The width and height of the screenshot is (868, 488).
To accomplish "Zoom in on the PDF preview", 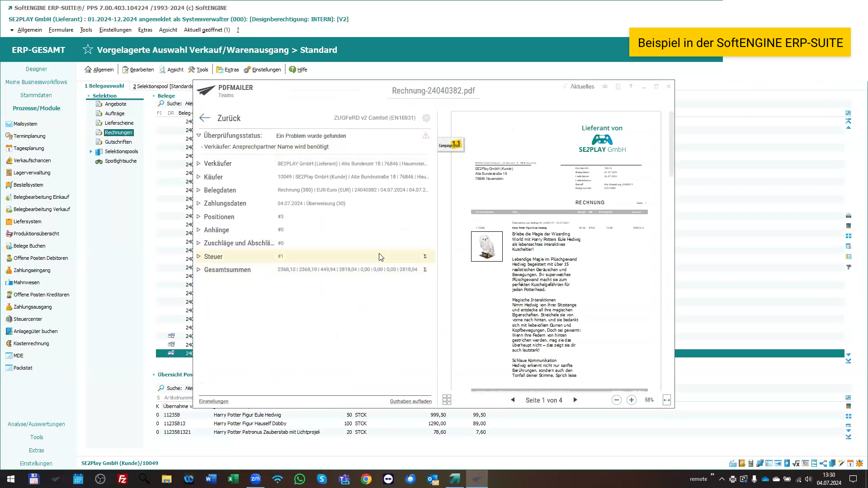I will [x=632, y=400].
